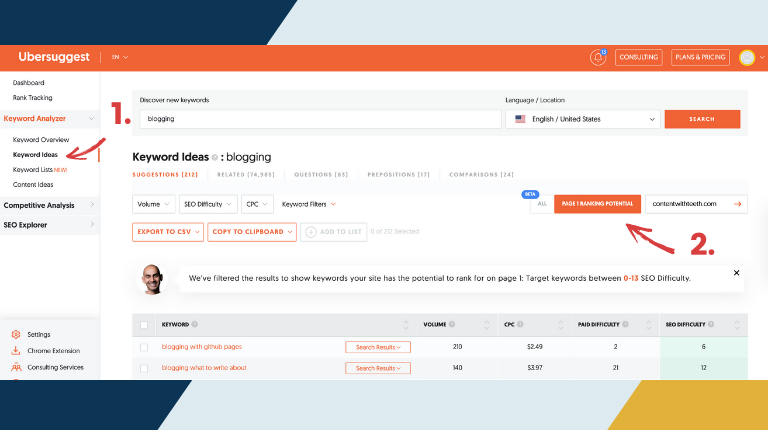
Task: Open the SEO Difficulty filter dropdown
Action: click(x=208, y=204)
